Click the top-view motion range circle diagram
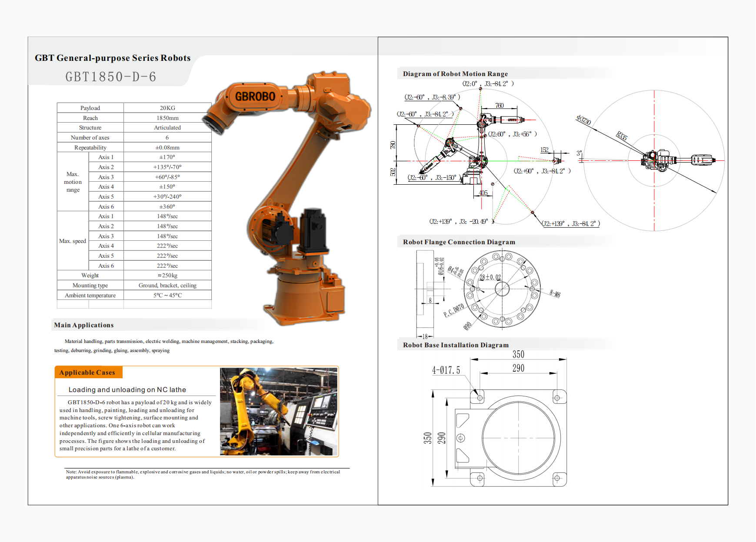Screen dimensions: 756x542 654,160
